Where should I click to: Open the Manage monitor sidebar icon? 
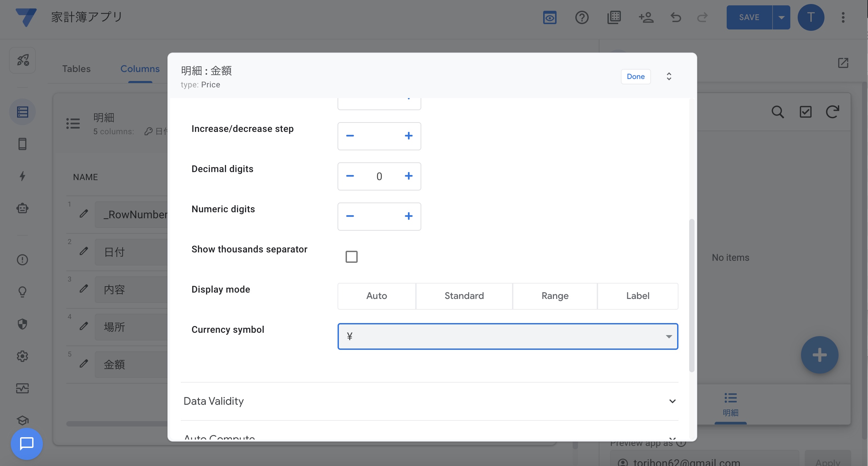(22, 388)
